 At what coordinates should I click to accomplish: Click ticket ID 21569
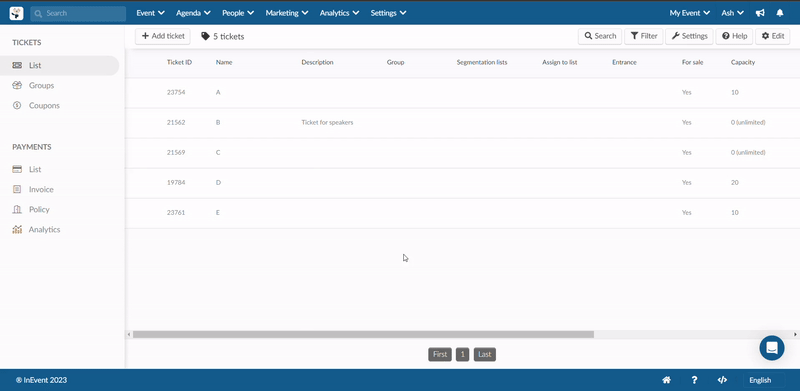click(176, 153)
